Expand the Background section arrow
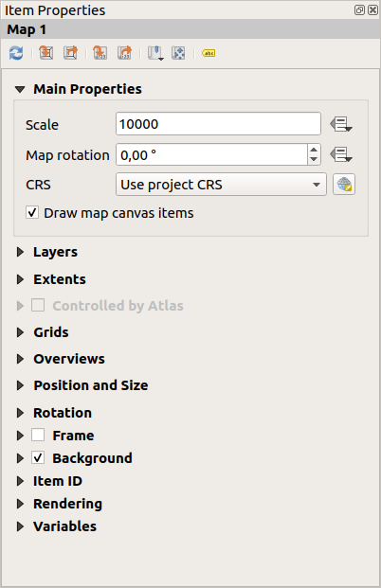The image size is (381, 588). pos(20,458)
